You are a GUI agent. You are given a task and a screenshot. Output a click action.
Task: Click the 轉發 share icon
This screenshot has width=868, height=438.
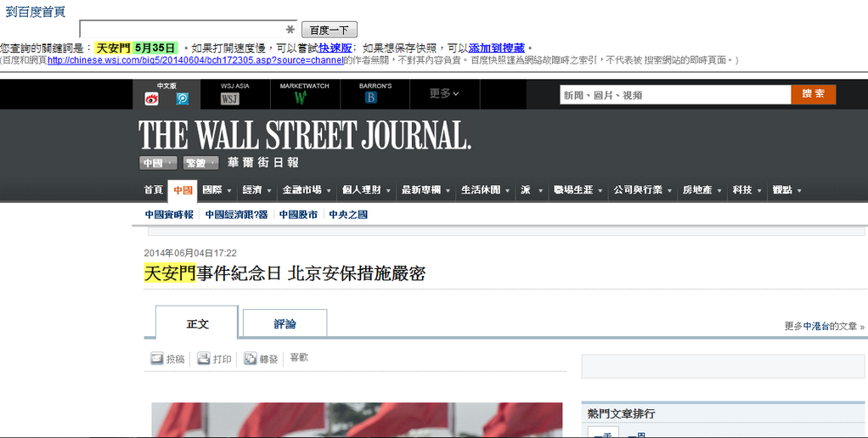251,358
